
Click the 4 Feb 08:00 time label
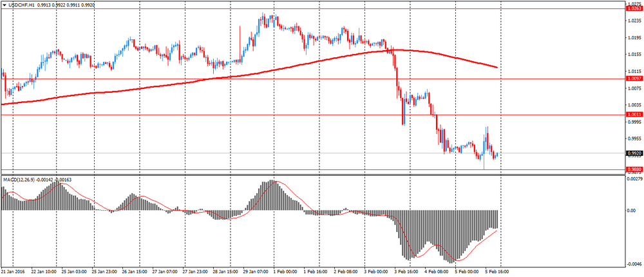tap(436, 272)
